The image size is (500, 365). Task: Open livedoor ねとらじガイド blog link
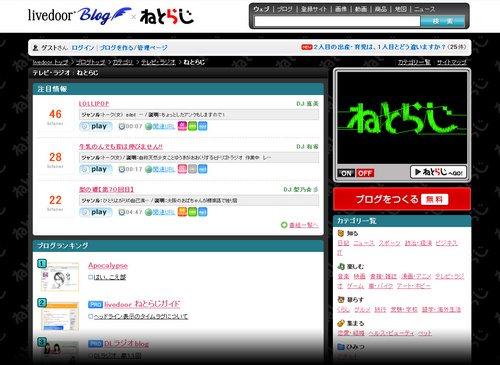(x=142, y=304)
